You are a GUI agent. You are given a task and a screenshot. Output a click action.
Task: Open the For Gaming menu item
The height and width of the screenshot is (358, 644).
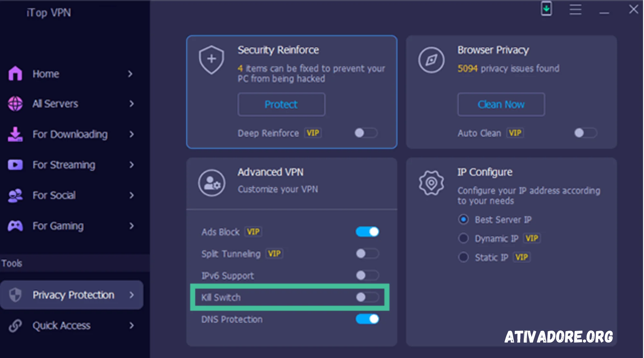[71, 226]
